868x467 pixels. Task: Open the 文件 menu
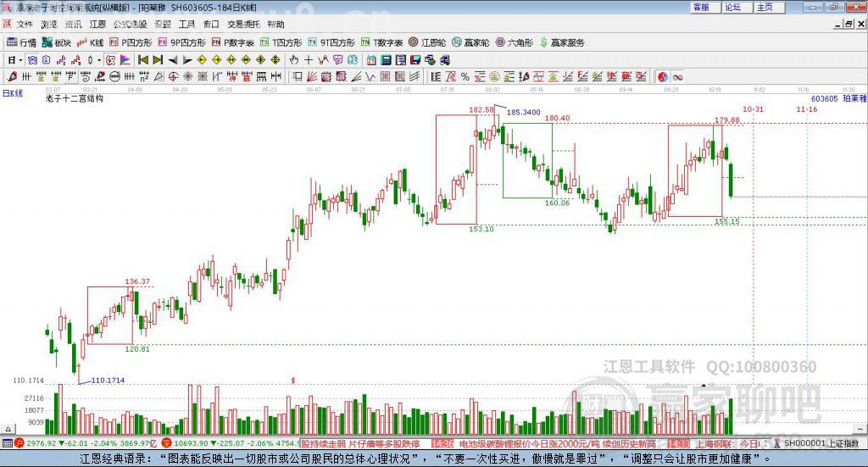click(x=25, y=25)
